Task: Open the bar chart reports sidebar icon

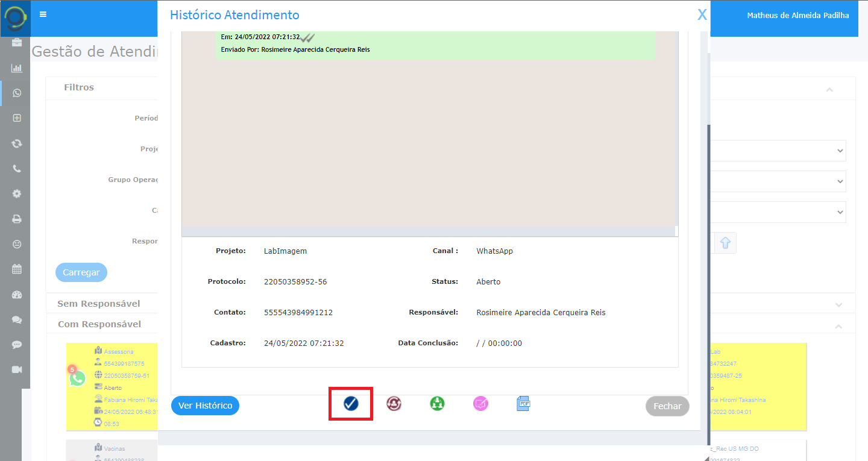Action: pos(17,68)
